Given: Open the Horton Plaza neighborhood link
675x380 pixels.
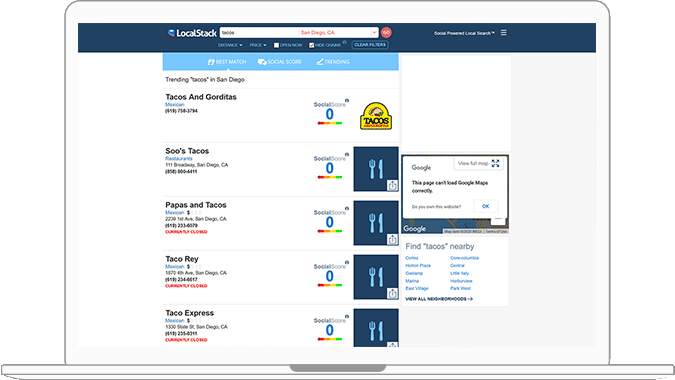Looking at the screenshot, I should click(418, 266).
